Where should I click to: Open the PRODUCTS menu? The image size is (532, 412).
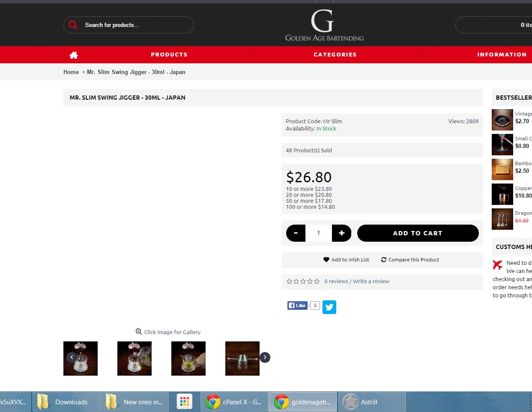(x=169, y=55)
